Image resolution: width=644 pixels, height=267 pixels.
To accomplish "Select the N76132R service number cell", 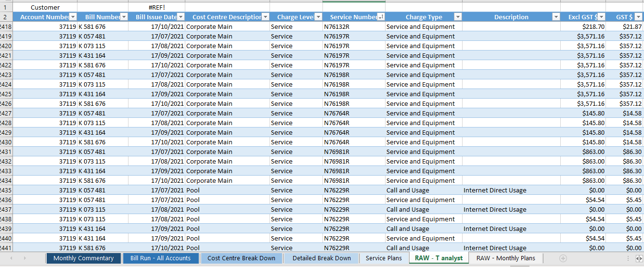I will 354,27.
